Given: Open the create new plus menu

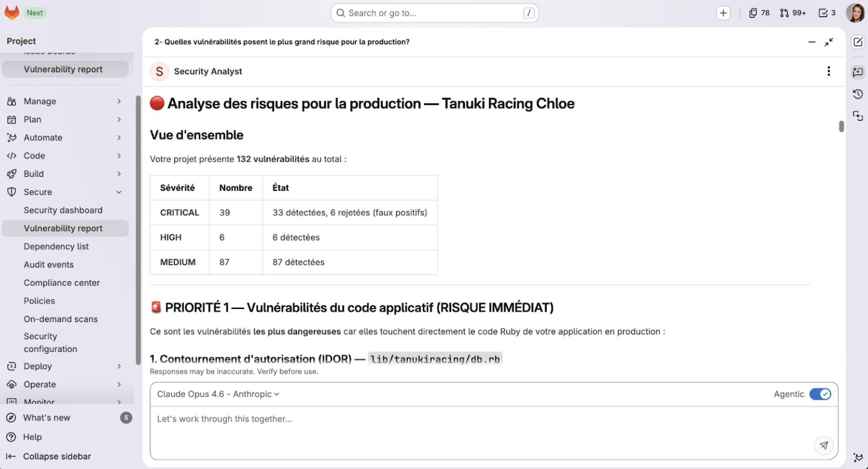Looking at the screenshot, I should point(723,13).
